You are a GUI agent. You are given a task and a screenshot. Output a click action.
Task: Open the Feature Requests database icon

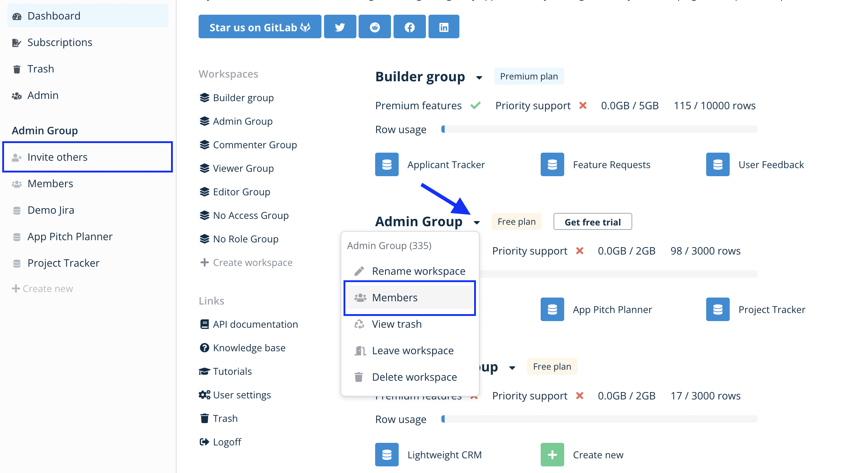click(x=552, y=164)
